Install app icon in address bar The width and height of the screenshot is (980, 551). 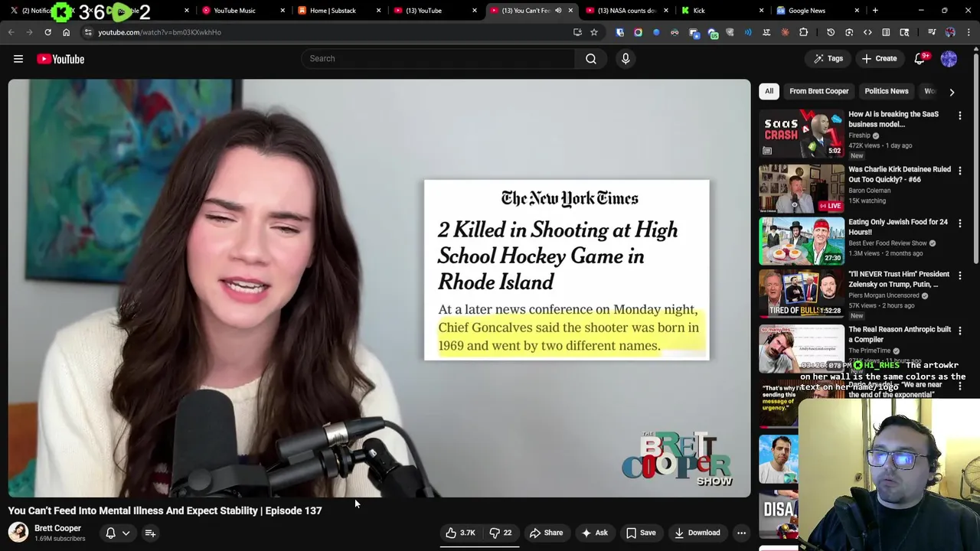(577, 32)
